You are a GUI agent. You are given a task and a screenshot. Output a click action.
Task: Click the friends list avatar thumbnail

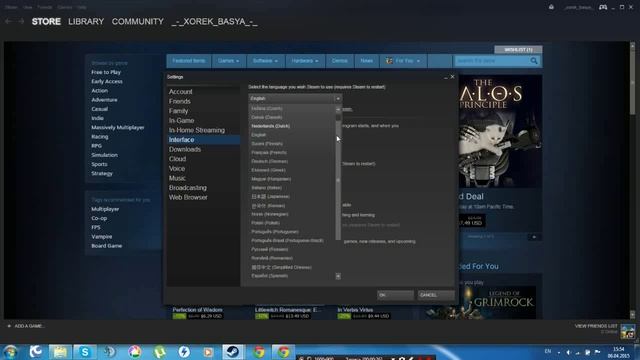(x=628, y=331)
